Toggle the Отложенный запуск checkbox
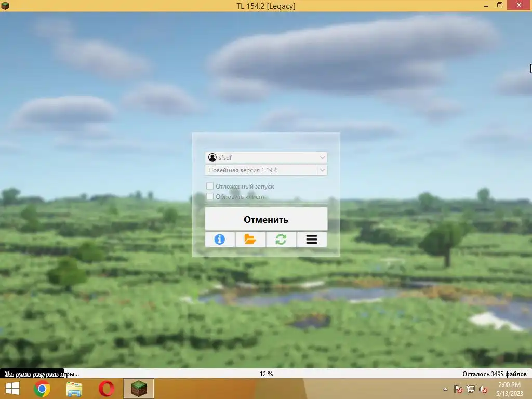532x399 pixels. (210, 187)
